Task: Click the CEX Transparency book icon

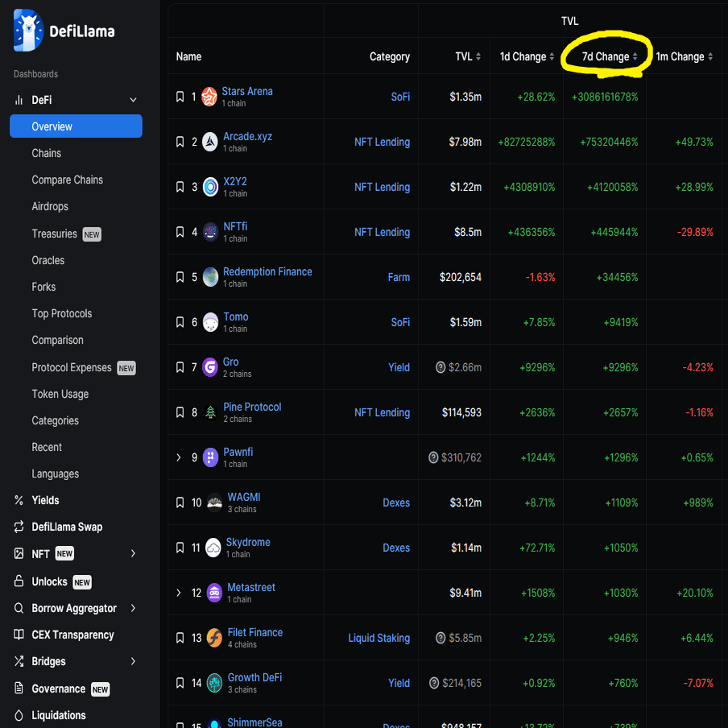Action: point(19,635)
